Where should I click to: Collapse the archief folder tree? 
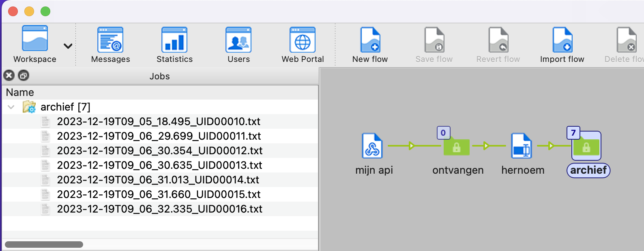click(x=11, y=107)
